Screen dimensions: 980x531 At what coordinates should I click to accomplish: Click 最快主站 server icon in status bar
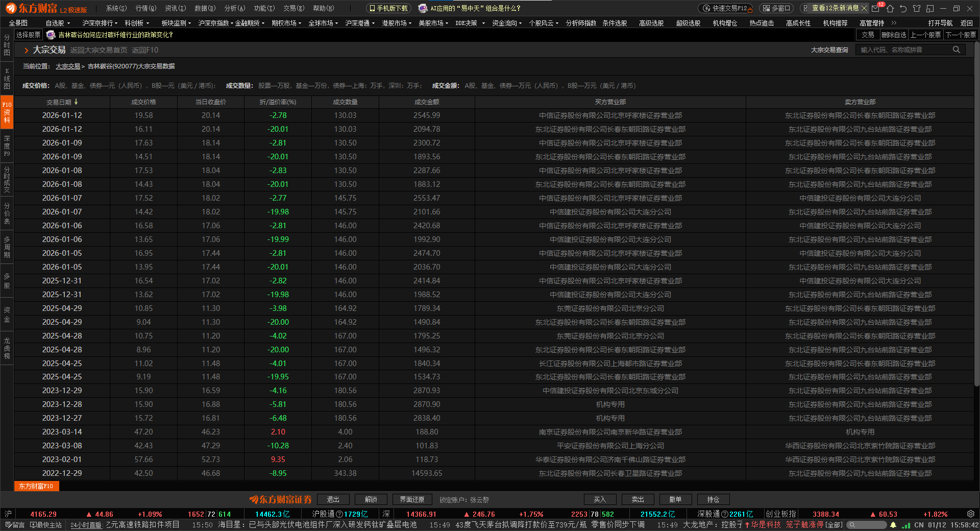[46, 525]
